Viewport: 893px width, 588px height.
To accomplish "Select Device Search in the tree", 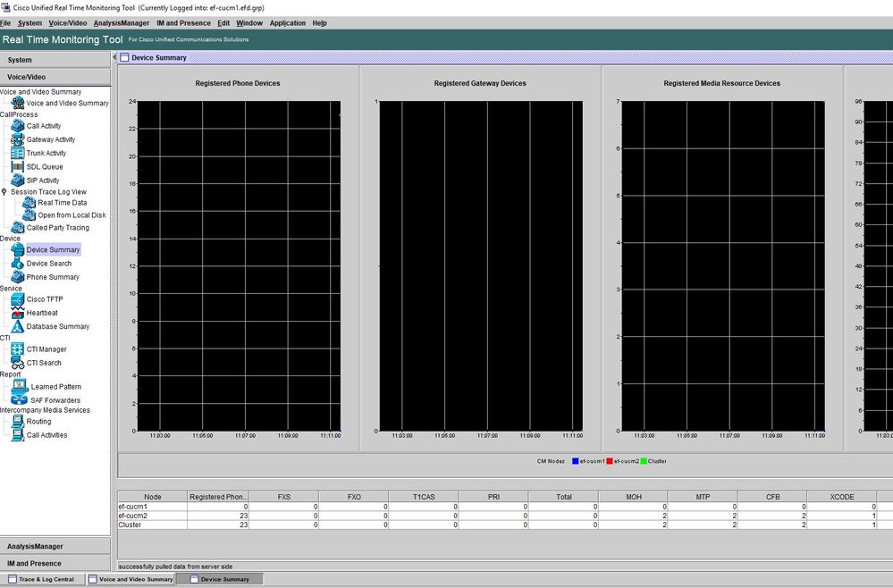I will coord(49,264).
